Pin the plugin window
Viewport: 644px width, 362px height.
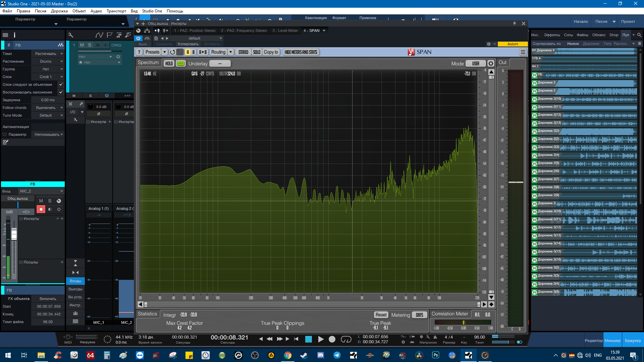[x=514, y=23]
